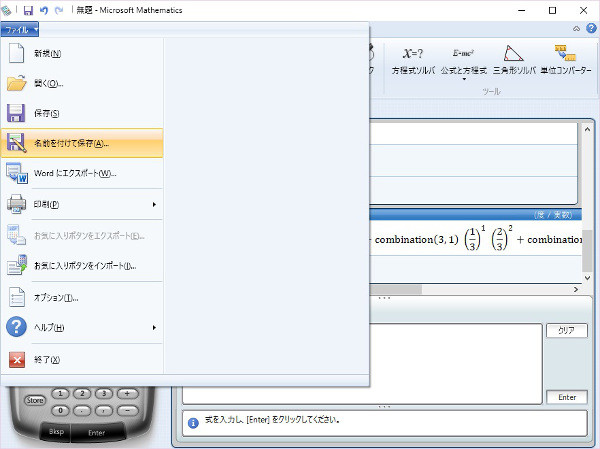Select 開く(O)... menu item

tap(82, 83)
